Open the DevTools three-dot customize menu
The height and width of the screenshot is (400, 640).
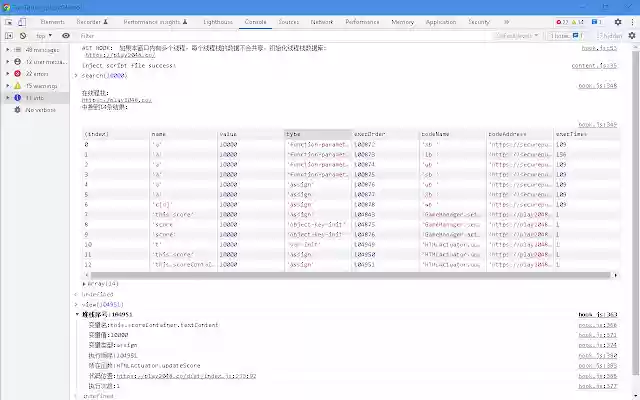coord(633,22)
